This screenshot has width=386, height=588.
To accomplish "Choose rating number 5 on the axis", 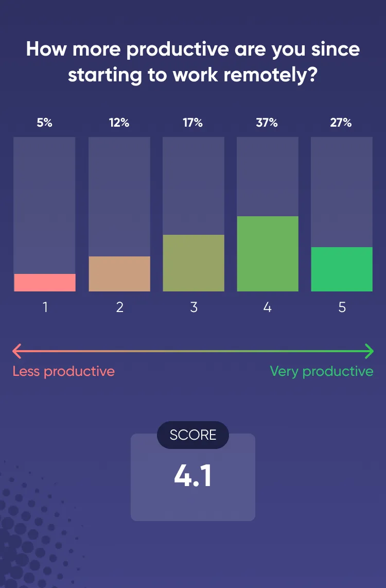I will pos(342,307).
